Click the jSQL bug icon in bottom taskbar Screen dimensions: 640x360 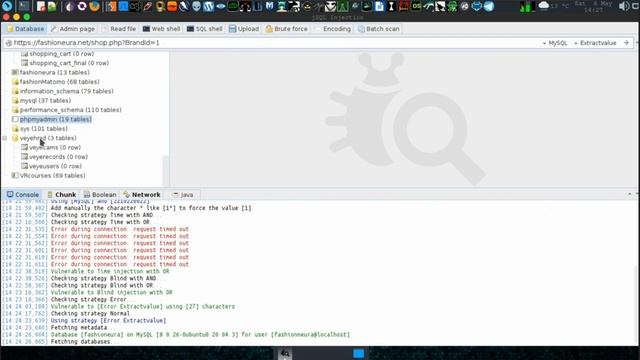(x=285, y=353)
